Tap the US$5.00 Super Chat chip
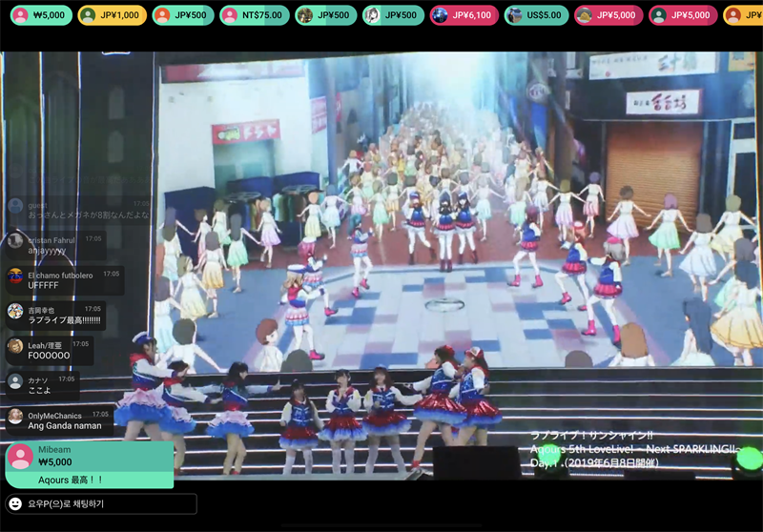Image resolution: width=763 pixels, height=532 pixels. point(536,15)
